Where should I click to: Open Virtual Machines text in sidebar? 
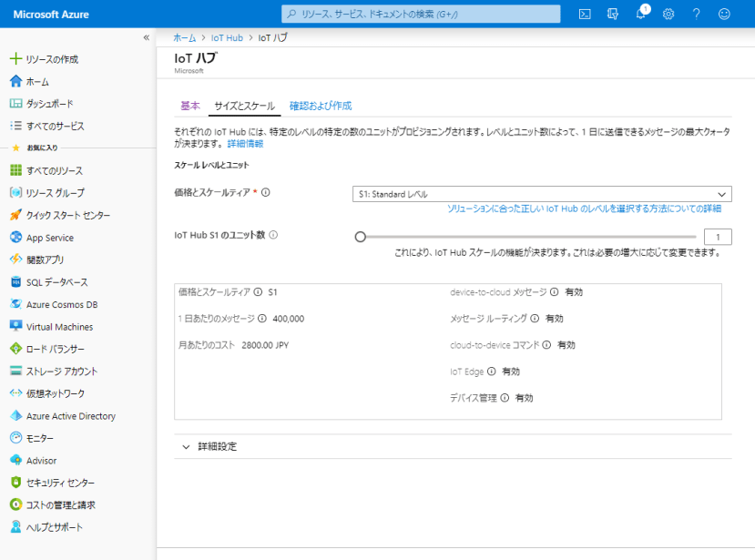click(60, 327)
